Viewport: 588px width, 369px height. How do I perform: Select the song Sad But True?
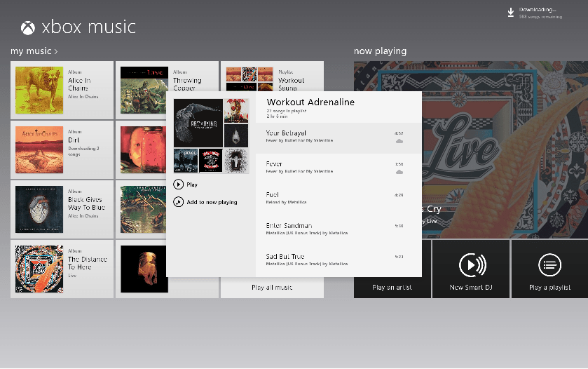(339, 261)
